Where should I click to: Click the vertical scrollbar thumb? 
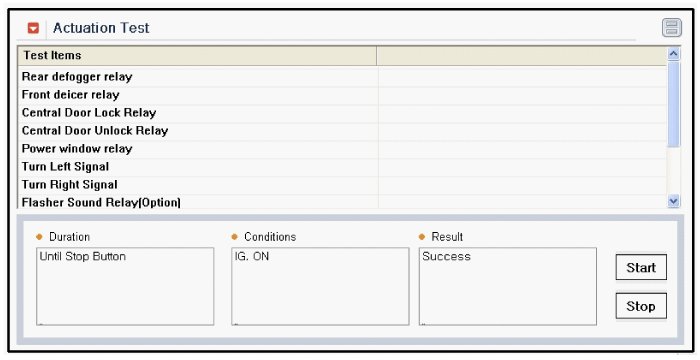point(673,104)
